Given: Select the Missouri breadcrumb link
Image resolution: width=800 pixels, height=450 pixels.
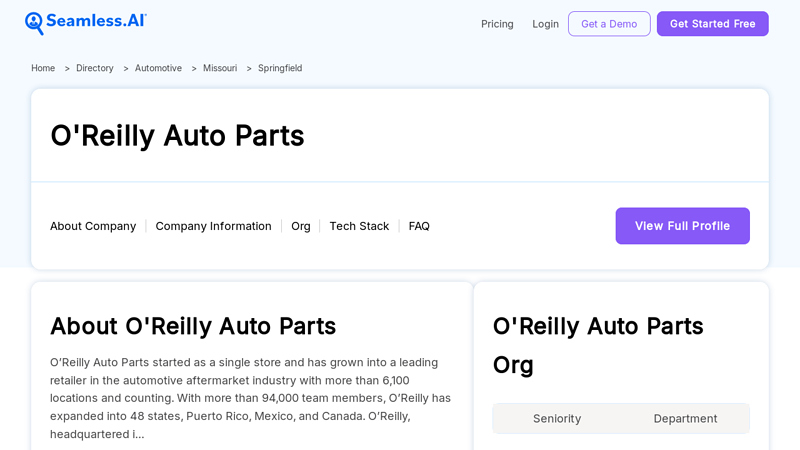Looking at the screenshot, I should coord(220,68).
